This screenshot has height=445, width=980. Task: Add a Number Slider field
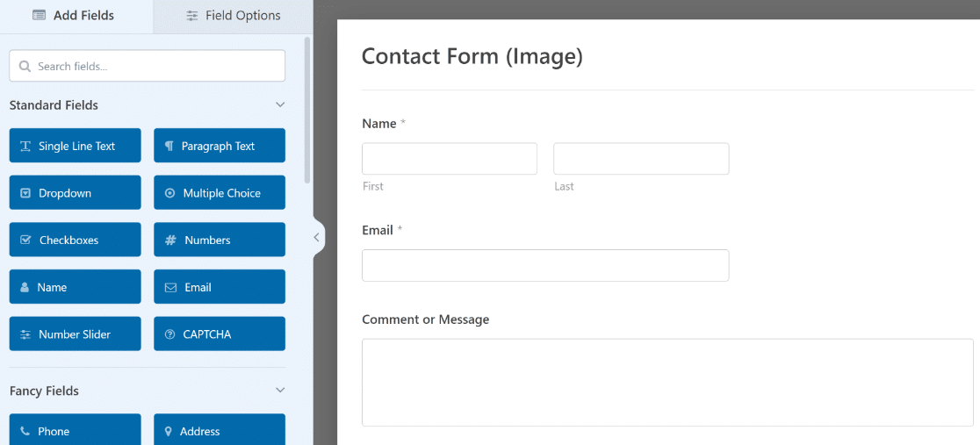pos(75,334)
